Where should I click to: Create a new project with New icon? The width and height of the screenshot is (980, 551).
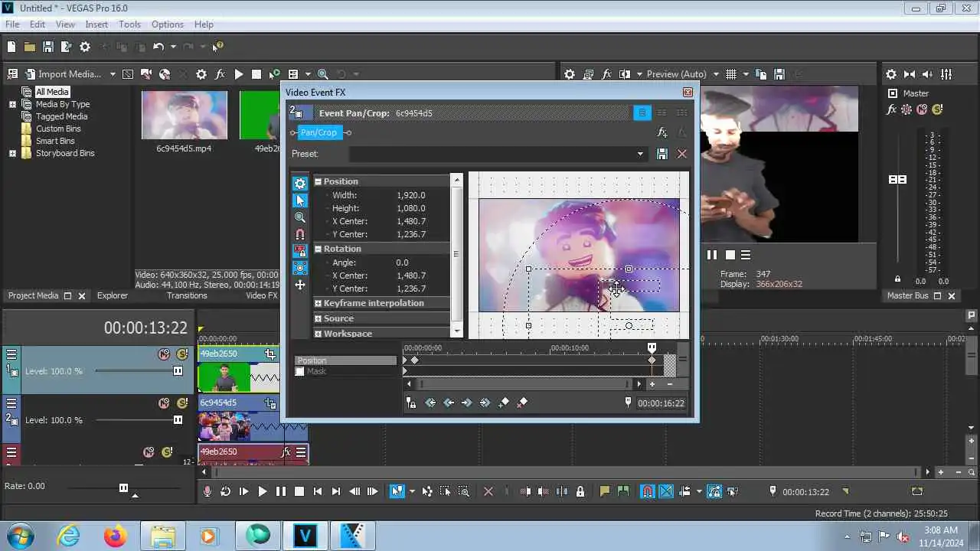[11, 47]
